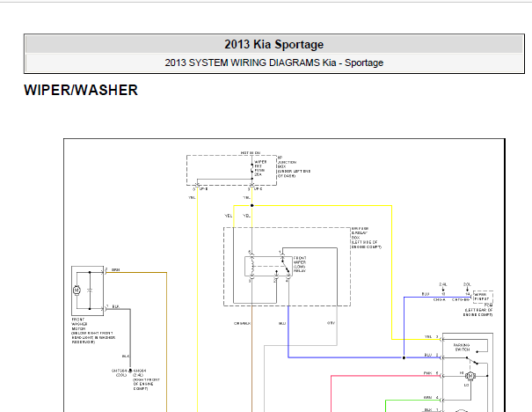532x412 pixels.
Task: Click the wiper motor symbol beside HI
Action: click(x=470, y=376)
